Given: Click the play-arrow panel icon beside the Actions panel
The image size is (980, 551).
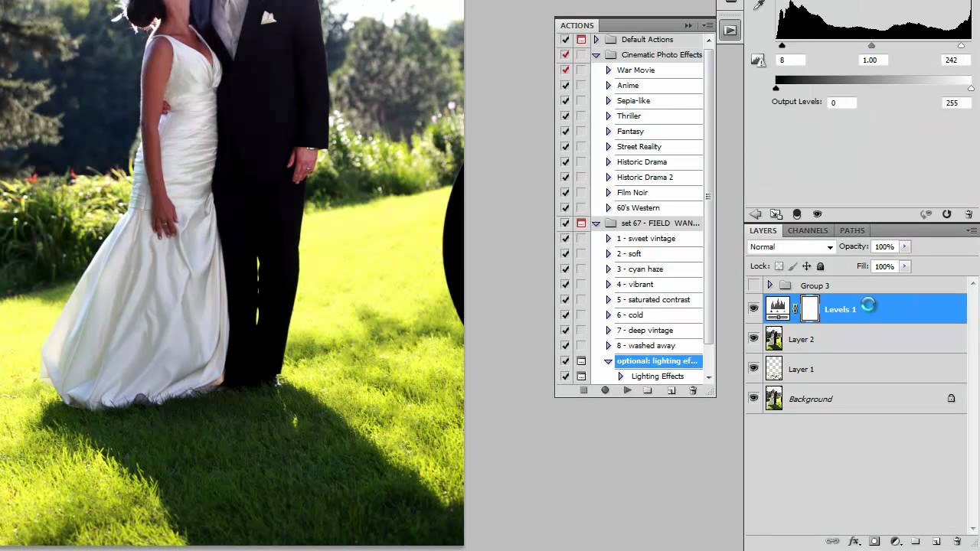Looking at the screenshot, I should pos(730,31).
